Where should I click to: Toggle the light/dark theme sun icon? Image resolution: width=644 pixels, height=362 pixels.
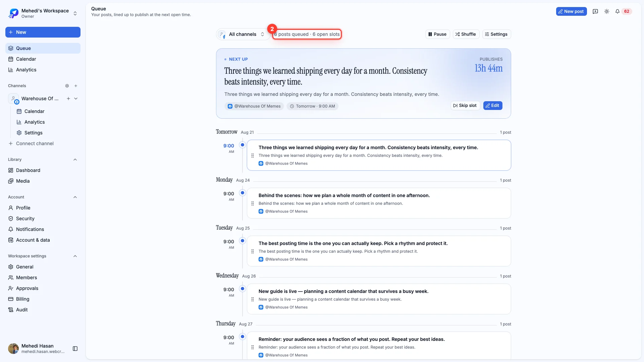(607, 11)
